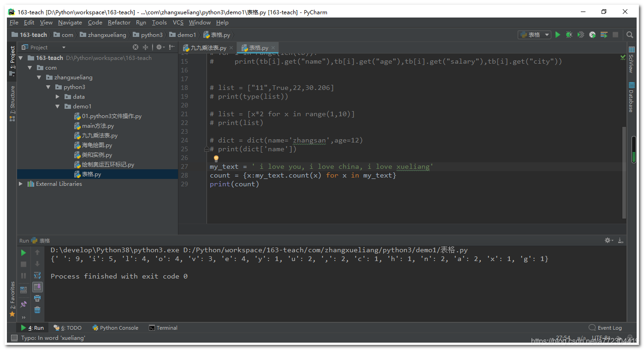Toggle the 6: TODO tool window
The width and height of the screenshot is (644, 350).
[x=68, y=328]
